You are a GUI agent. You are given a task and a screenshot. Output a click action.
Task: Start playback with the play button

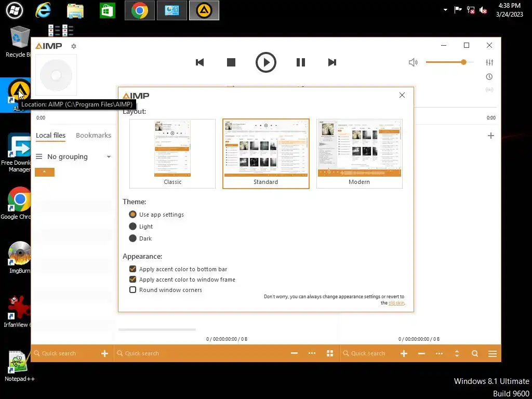[265, 62]
